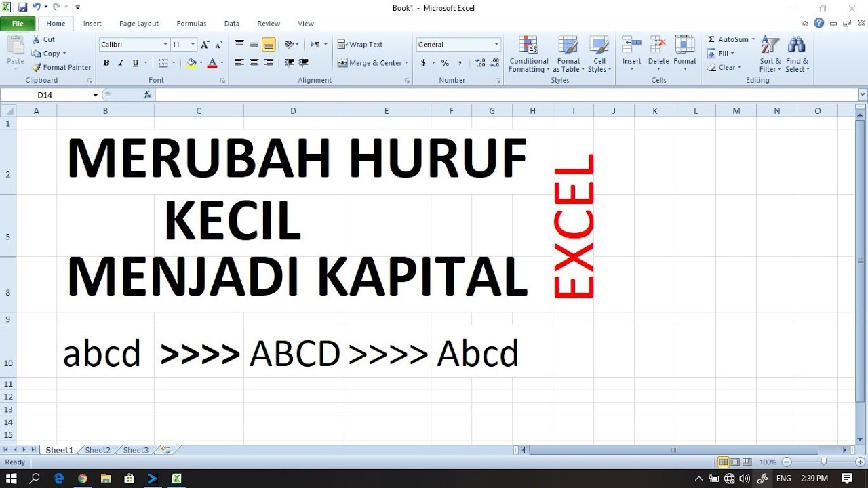Switch to the Insert tab
Viewport: 868px width, 488px height.
pos(92,24)
